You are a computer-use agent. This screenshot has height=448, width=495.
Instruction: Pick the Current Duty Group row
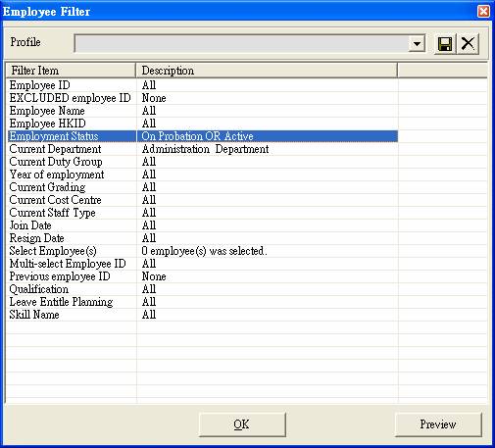tap(203, 162)
